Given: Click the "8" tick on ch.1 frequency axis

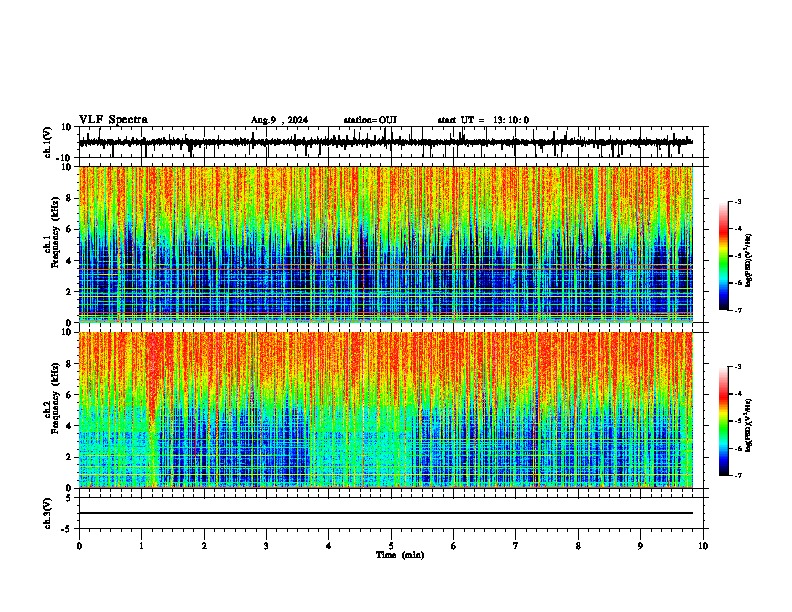Looking at the screenshot, I should [70, 198].
